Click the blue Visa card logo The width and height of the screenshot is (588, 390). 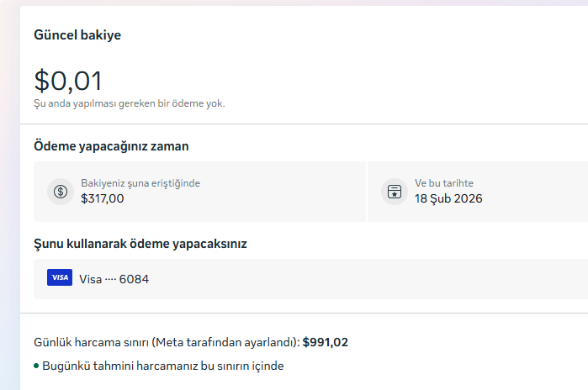[x=60, y=277]
